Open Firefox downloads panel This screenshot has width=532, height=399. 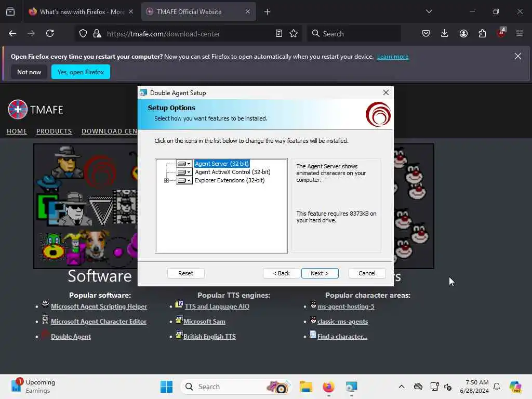(445, 34)
